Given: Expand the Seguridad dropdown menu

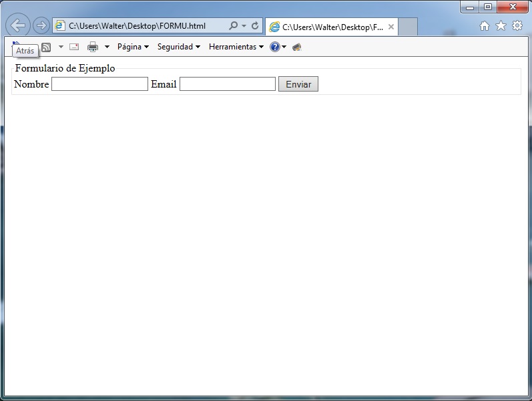Looking at the screenshot, I should 178,47.
